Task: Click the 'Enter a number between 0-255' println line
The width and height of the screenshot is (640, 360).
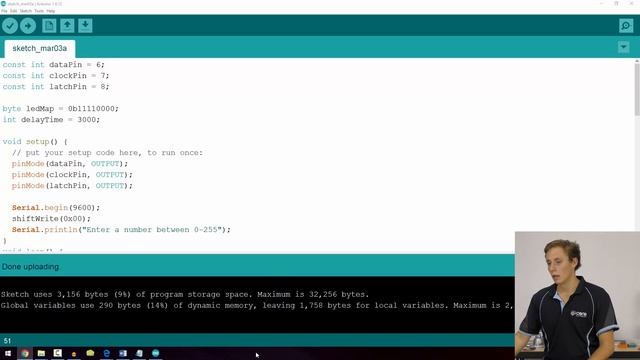Action: 121,230
